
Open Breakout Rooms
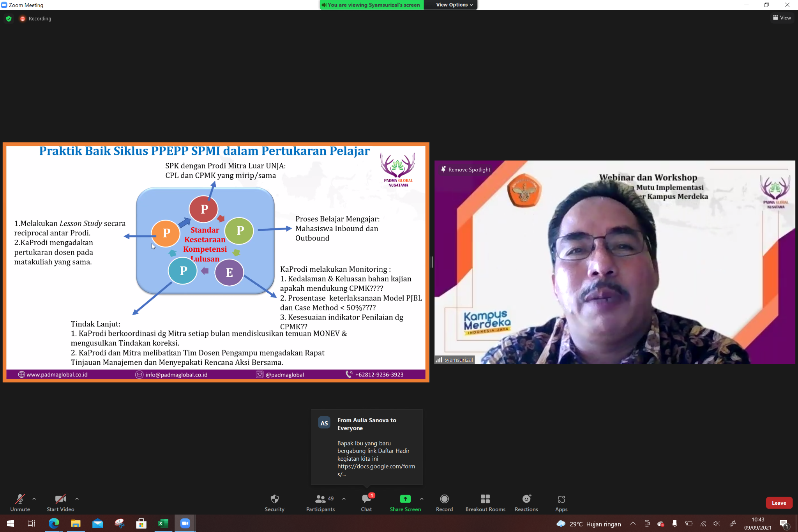point(485,503)
